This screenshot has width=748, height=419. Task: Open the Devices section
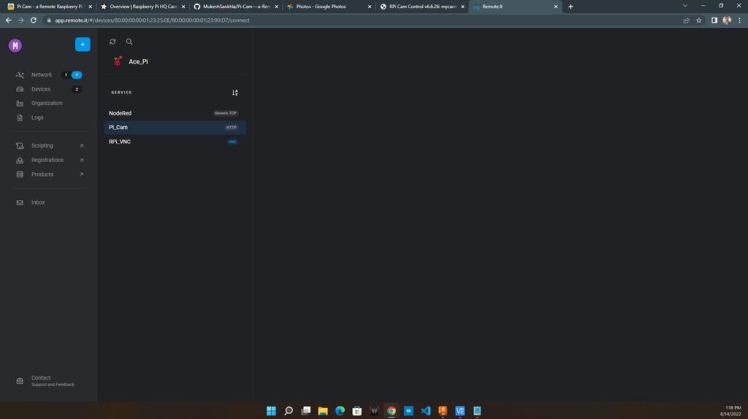(40, 89)
